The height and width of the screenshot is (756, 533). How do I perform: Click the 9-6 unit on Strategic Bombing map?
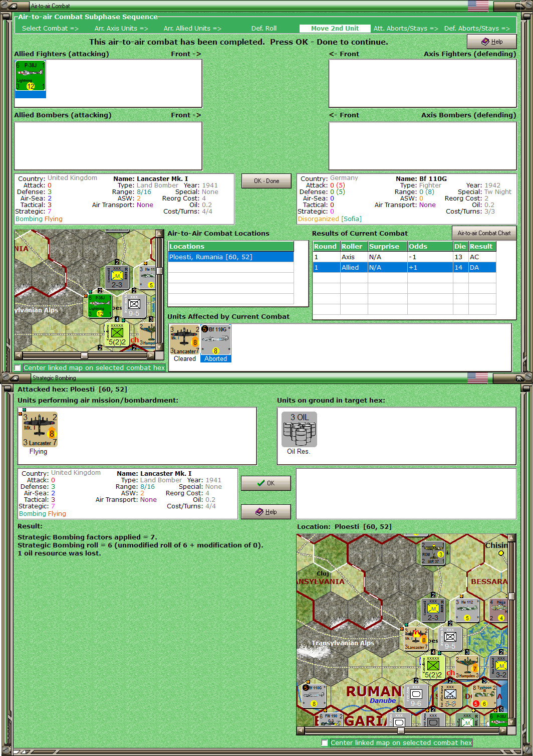click(x=416, y=696)
